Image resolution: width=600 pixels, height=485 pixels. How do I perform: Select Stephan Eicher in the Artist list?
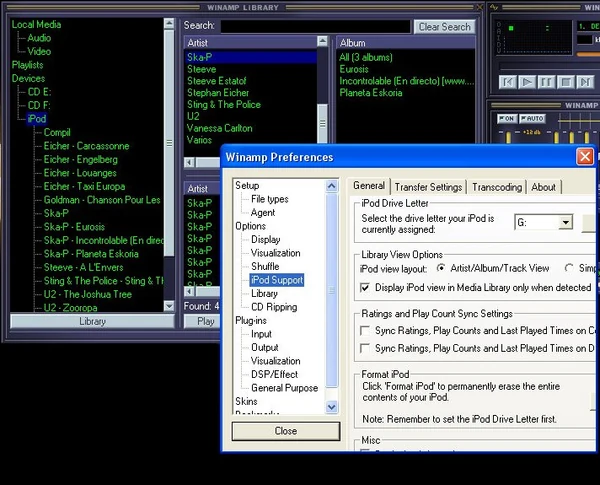coord(218,93)
